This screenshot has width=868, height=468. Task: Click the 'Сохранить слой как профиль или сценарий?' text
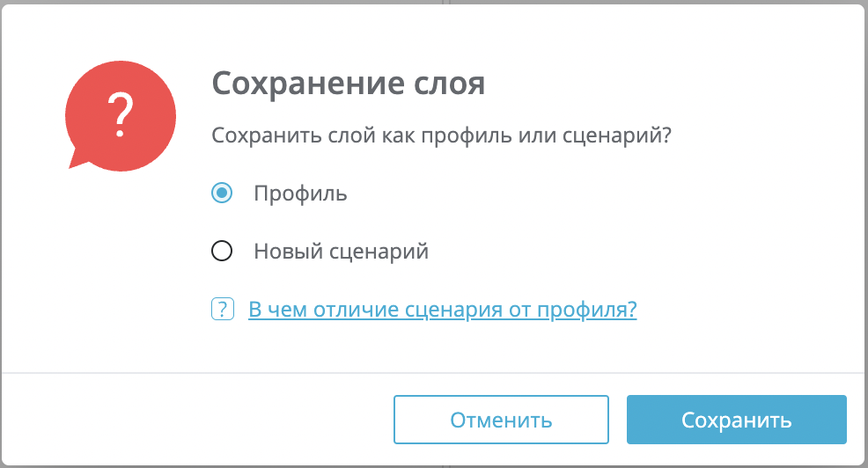click(x=441, y=135)
